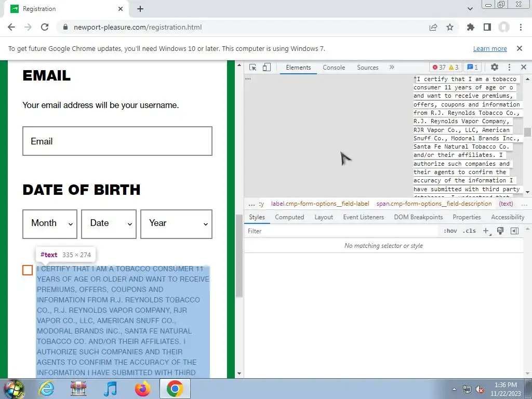Toggle the computed styles sidebar icon
The height and width of the screenshot is (399, 532).
(514, 231)
